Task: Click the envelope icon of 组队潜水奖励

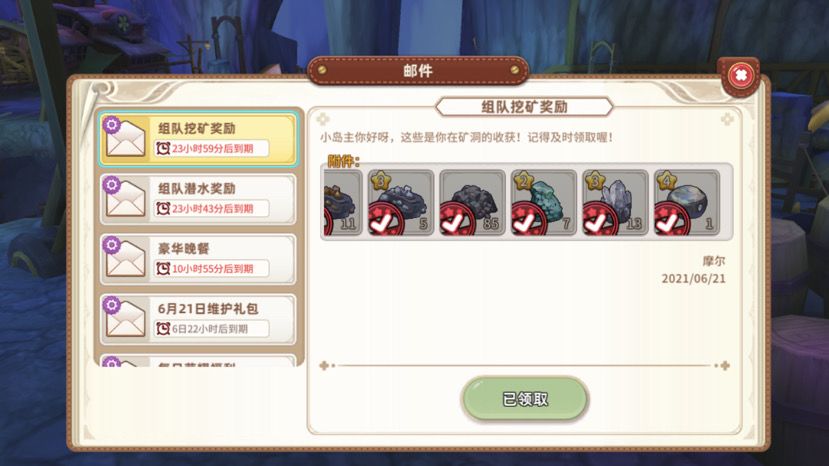Action: coord(125,198)
